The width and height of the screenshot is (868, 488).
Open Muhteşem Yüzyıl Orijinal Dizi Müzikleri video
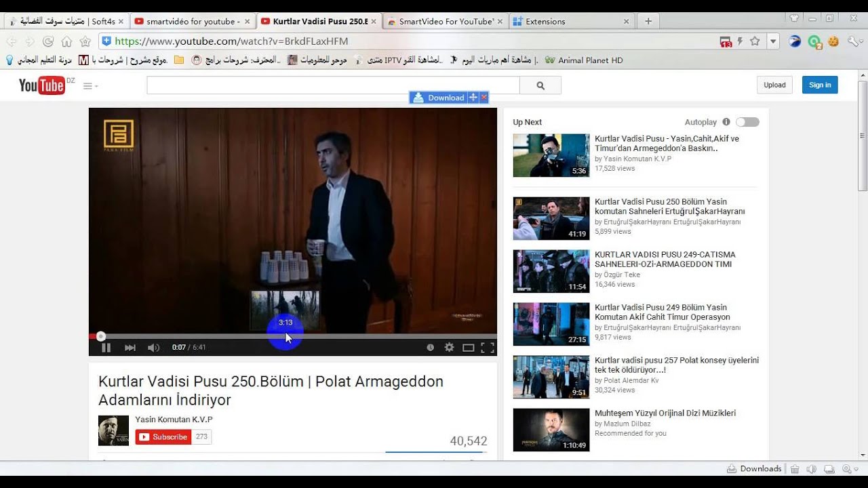[665, 413]
